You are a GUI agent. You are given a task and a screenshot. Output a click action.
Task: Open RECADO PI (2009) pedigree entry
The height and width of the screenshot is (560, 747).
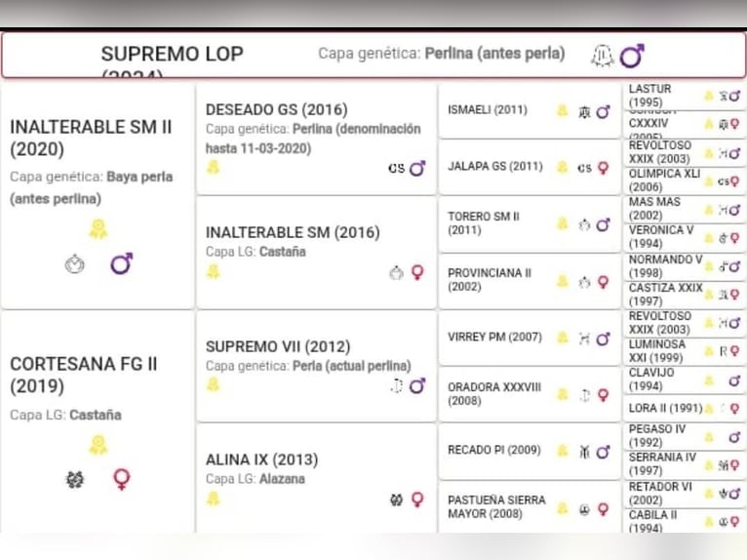click(493, 451)
